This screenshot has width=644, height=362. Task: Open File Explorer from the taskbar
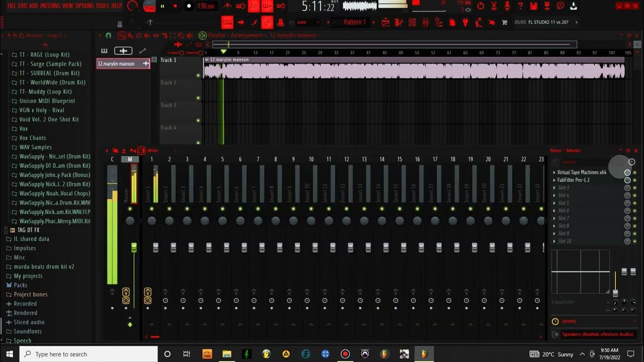[227, 354]
